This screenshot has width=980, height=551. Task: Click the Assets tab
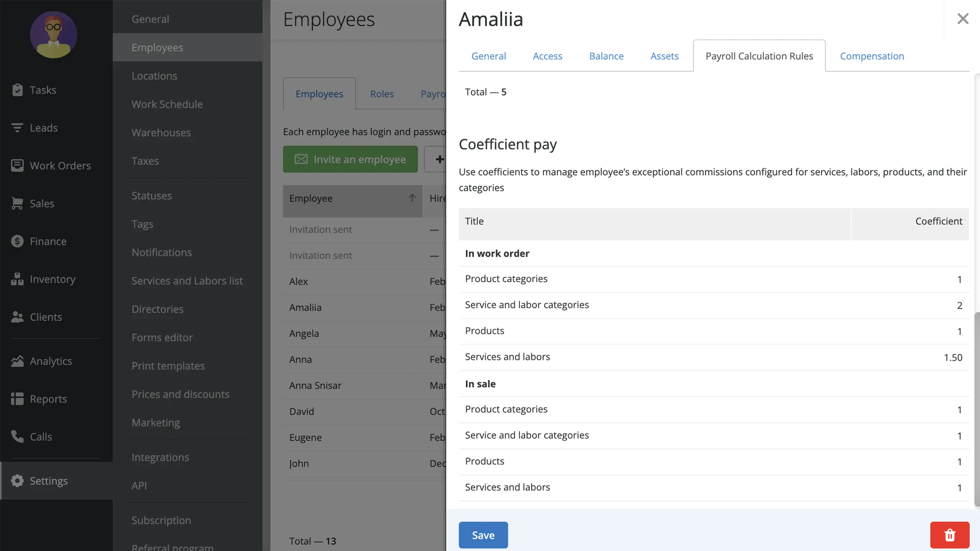pos(664,55)
